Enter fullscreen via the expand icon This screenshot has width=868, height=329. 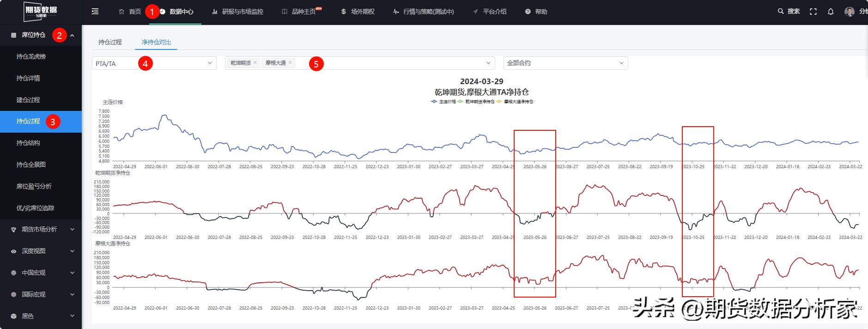click(x=813, y=12)
